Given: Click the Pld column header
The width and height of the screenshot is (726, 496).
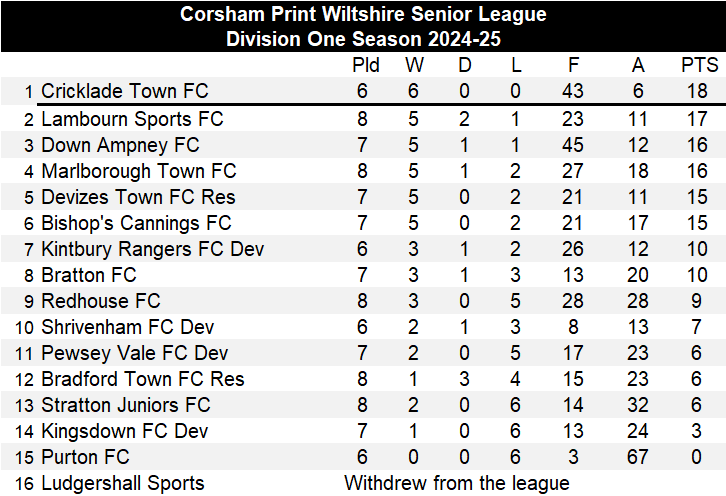Looking at the screenshot, I should (366, 66).
